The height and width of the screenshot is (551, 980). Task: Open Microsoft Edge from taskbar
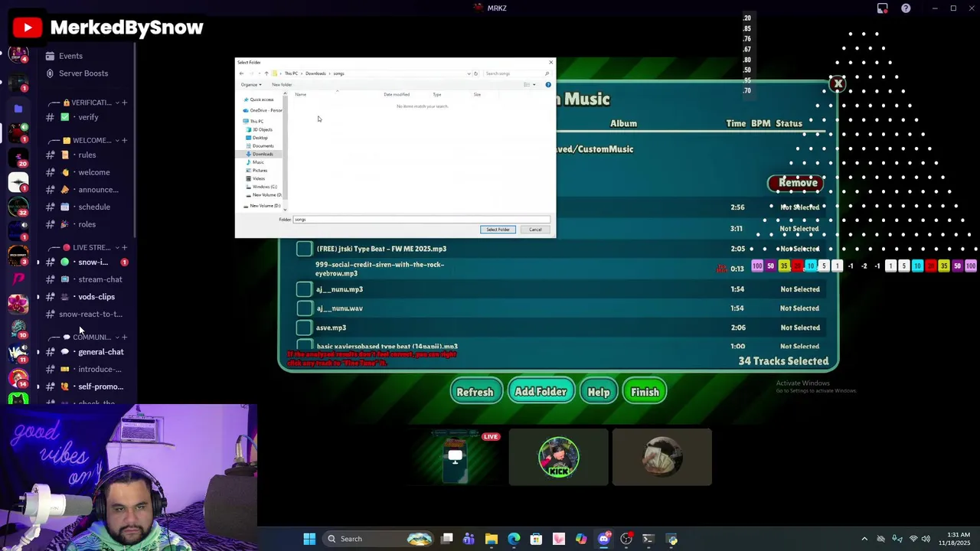(514, 539)
